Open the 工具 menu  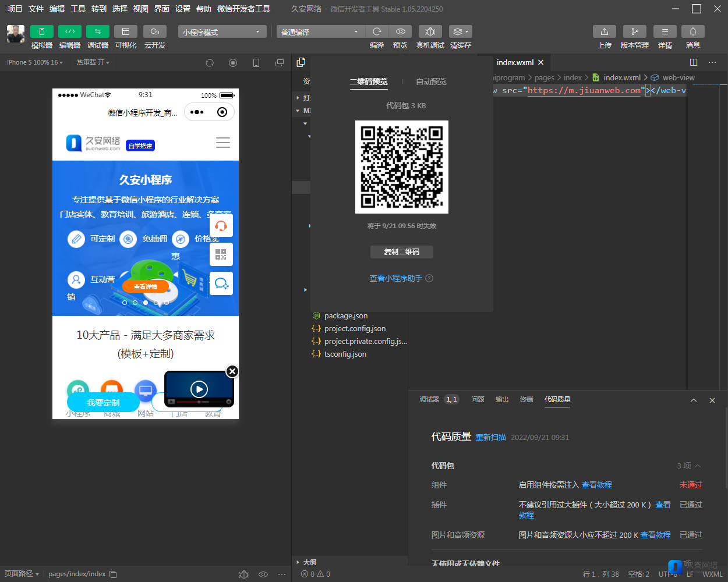pos(78,9)
